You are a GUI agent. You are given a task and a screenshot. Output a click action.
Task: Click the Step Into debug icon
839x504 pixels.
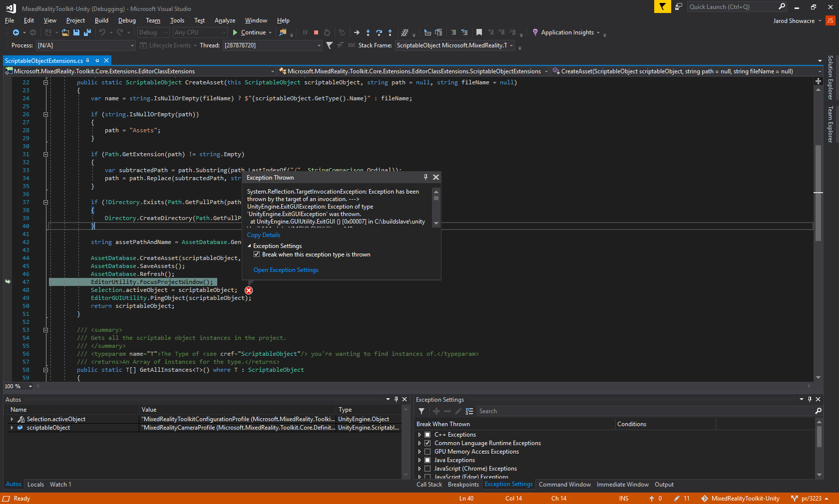point(368,32)
